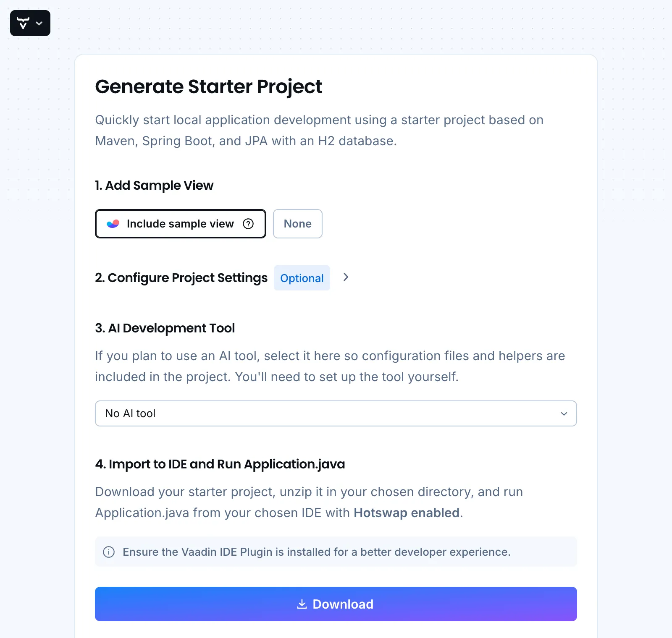Click the question mark help icon

click(x=248, y=224)
